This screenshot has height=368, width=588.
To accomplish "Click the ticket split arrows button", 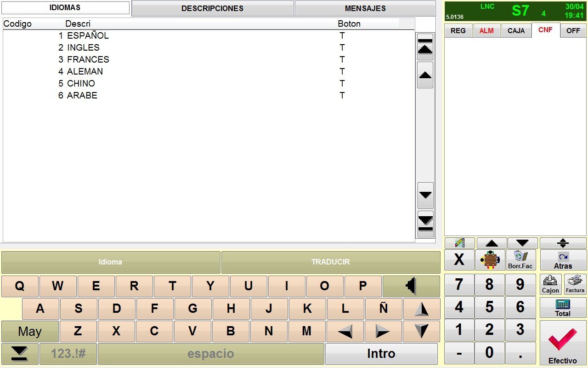I will pyautogui.click(x=563, y=243).
